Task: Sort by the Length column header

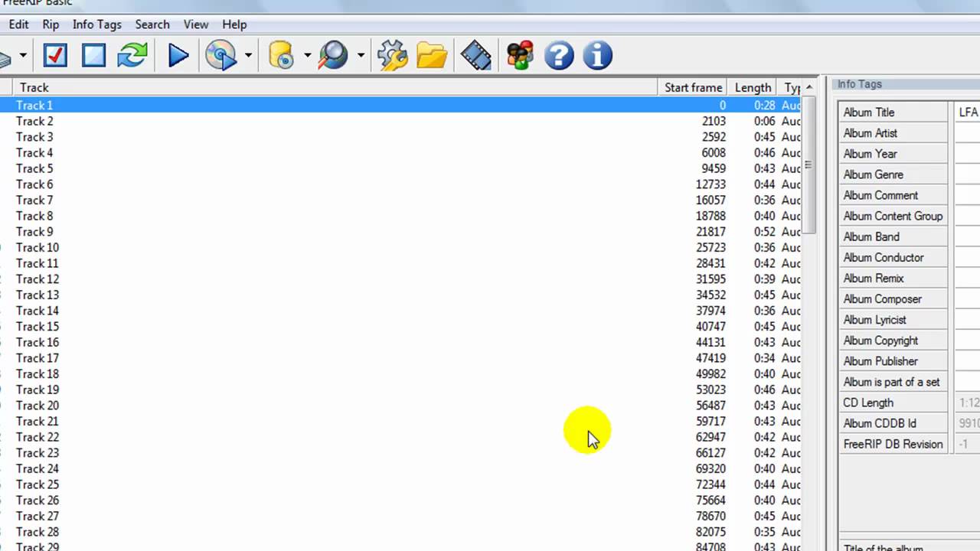Action: tap(753, 87)
